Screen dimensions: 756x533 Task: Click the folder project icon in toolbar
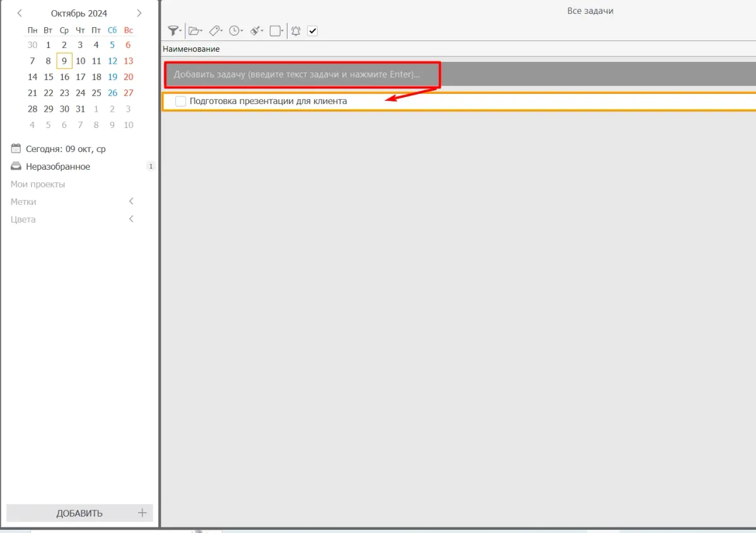pyautogui.click(x=195, y=31)
